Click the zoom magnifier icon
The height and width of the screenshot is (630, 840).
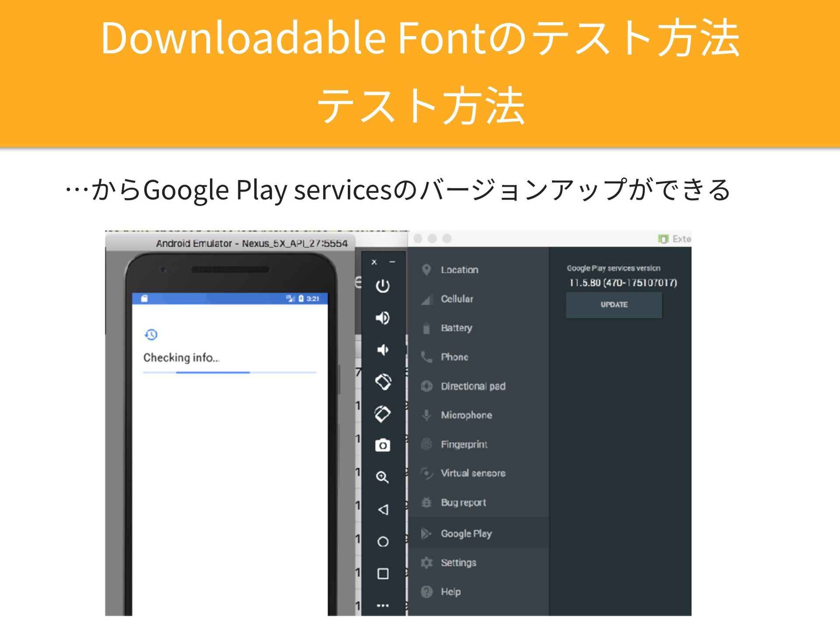(382, 477)
